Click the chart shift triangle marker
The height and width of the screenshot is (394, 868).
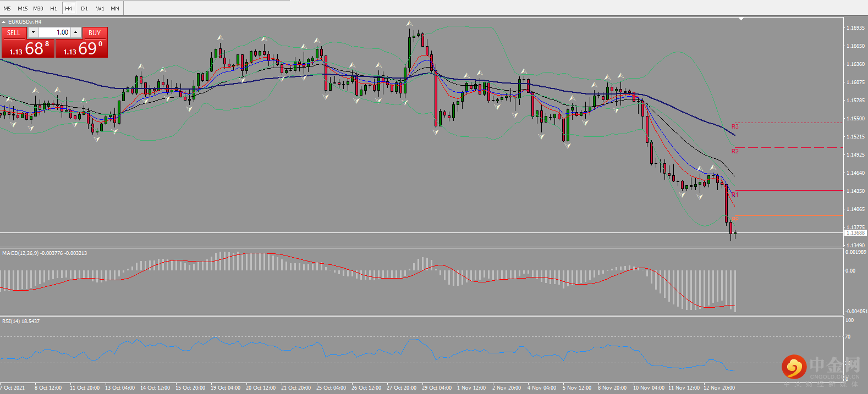[x=741, y=19]
